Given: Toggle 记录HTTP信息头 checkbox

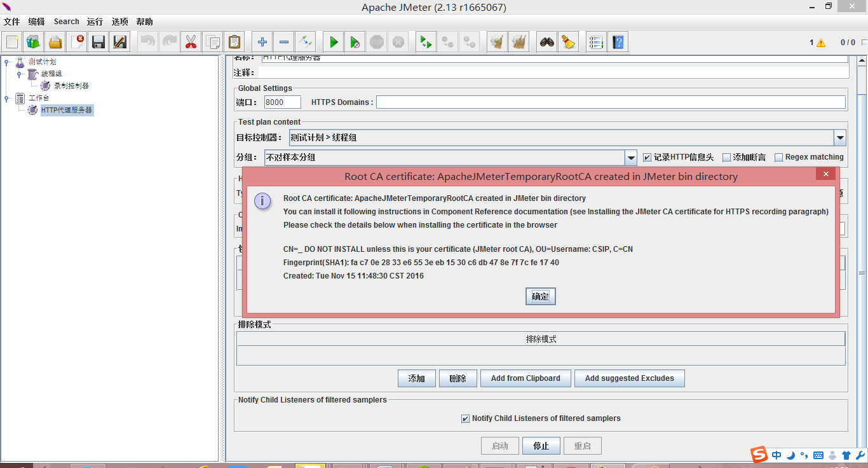Looking at the screenshot, I should pyautogui.click(x=648, y=157).
